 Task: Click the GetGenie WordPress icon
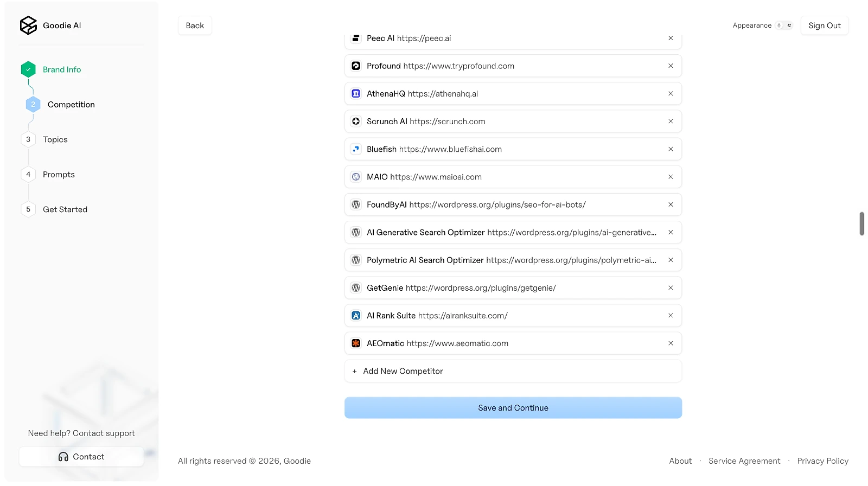tap(356, 287)
